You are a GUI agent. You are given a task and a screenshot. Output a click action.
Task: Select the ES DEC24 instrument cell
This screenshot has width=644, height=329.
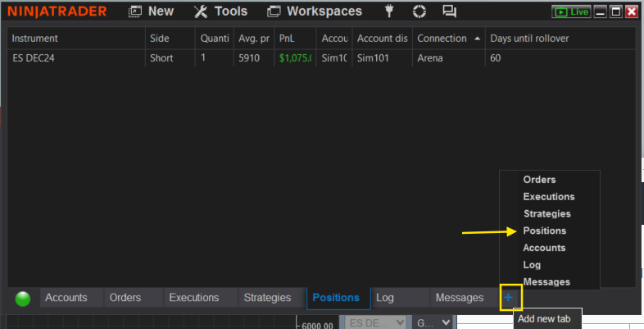coord(76,58)
